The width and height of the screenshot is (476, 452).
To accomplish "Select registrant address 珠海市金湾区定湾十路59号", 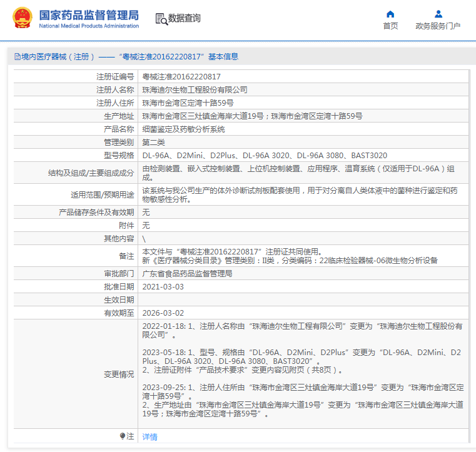I will [x=188, y=103].
